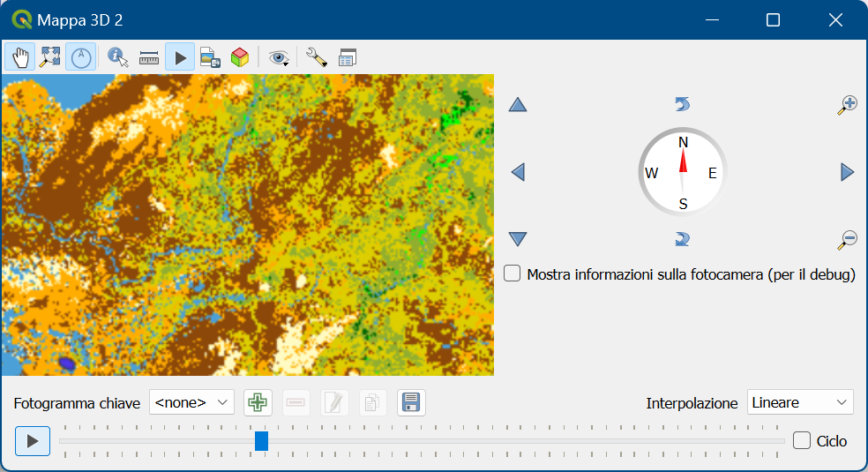This screenshot has height=472, width=868.
Task: Zoom out with magnifier minus icon
Action: 847,240
